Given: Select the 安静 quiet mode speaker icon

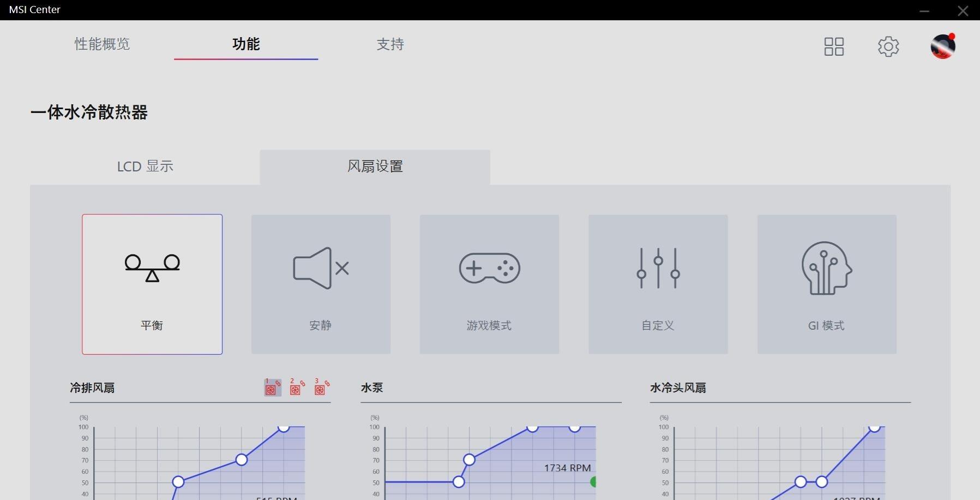Looking at the screenshot, I should (x=320, y=267).
